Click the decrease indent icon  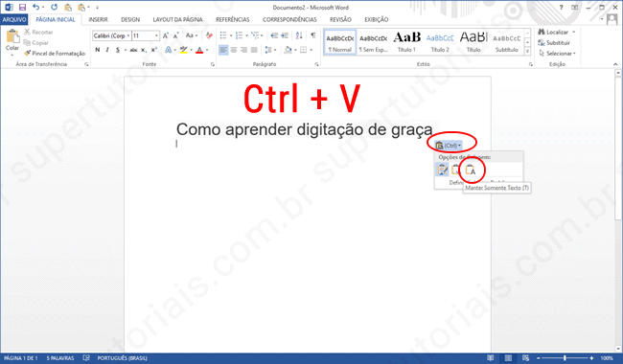coord(274,35)
